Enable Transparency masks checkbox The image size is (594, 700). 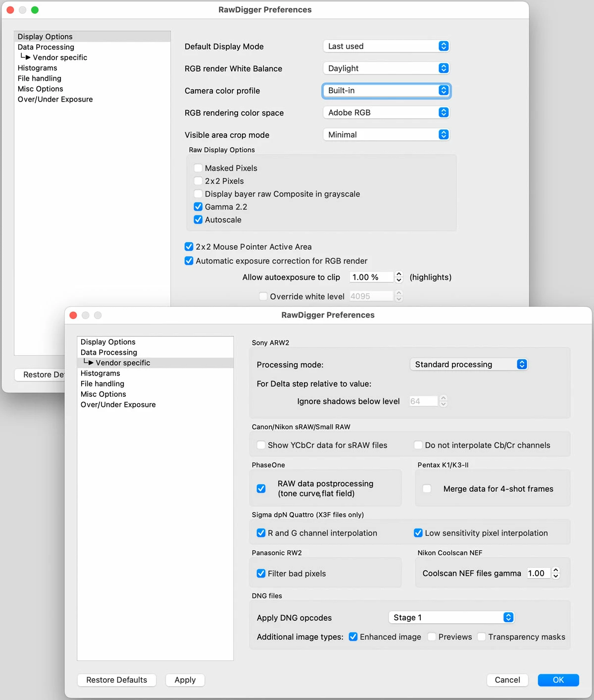[481, 637]
